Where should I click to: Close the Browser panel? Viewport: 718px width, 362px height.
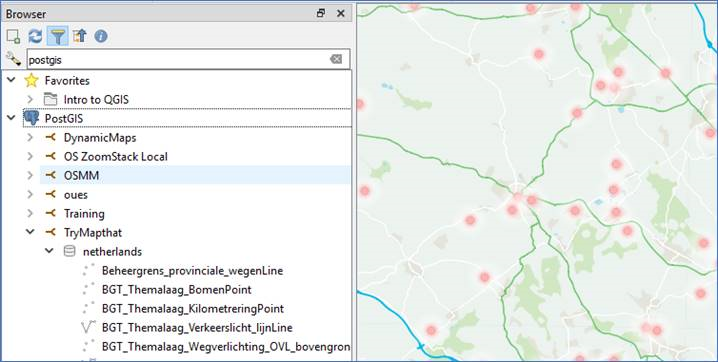pyautogui.click(x=341, y=13)
